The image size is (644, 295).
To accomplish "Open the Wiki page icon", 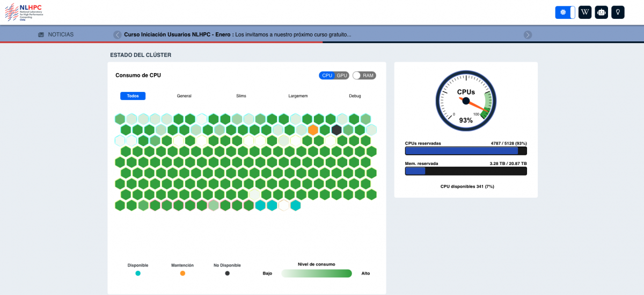I will point(584,12).
